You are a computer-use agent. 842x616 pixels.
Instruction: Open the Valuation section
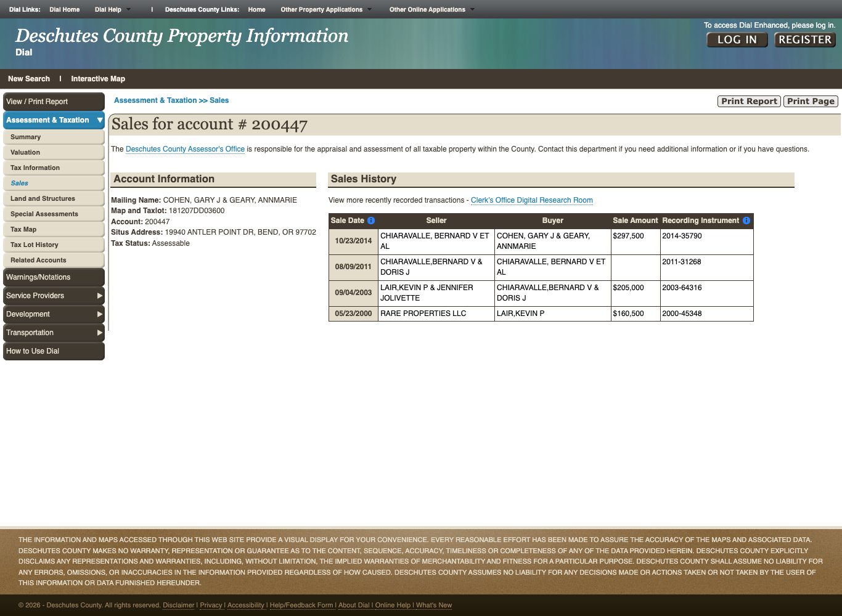tap(54, 152)
